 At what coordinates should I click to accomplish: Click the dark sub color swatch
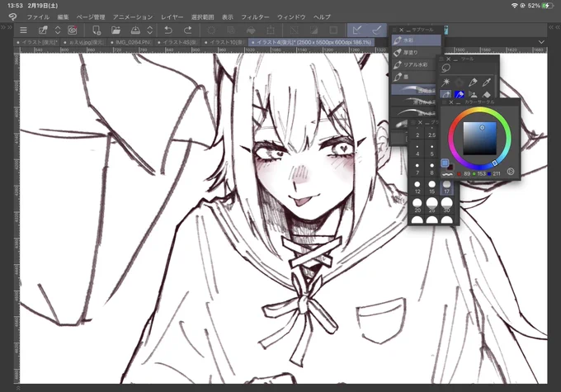tap(450, 168)
